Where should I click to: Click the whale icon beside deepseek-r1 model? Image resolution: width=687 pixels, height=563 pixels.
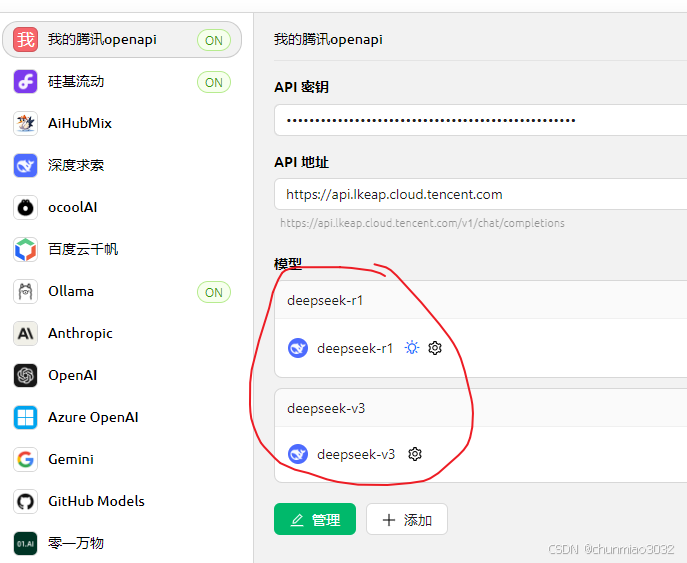298,348
